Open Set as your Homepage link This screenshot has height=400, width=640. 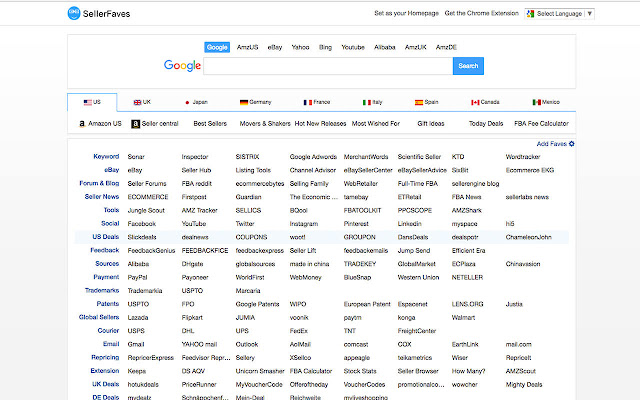(x=407, y=13)
